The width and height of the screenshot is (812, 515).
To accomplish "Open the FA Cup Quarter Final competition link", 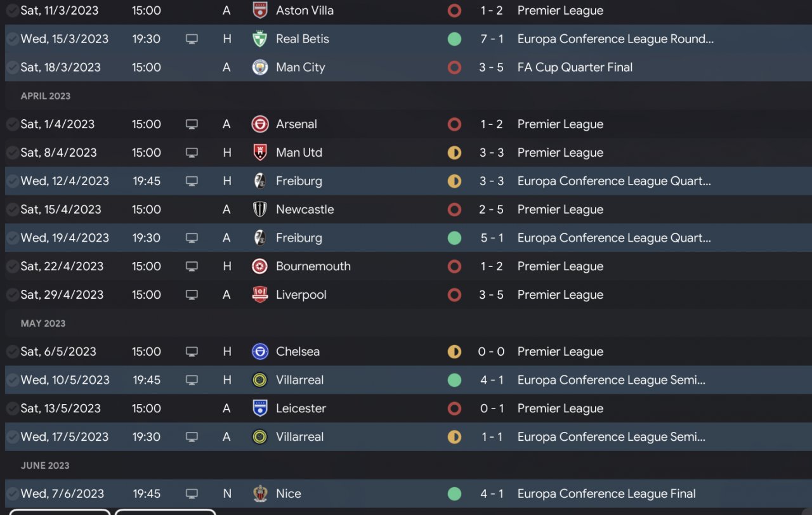I will pyautogui.click(x=575, y=67).
